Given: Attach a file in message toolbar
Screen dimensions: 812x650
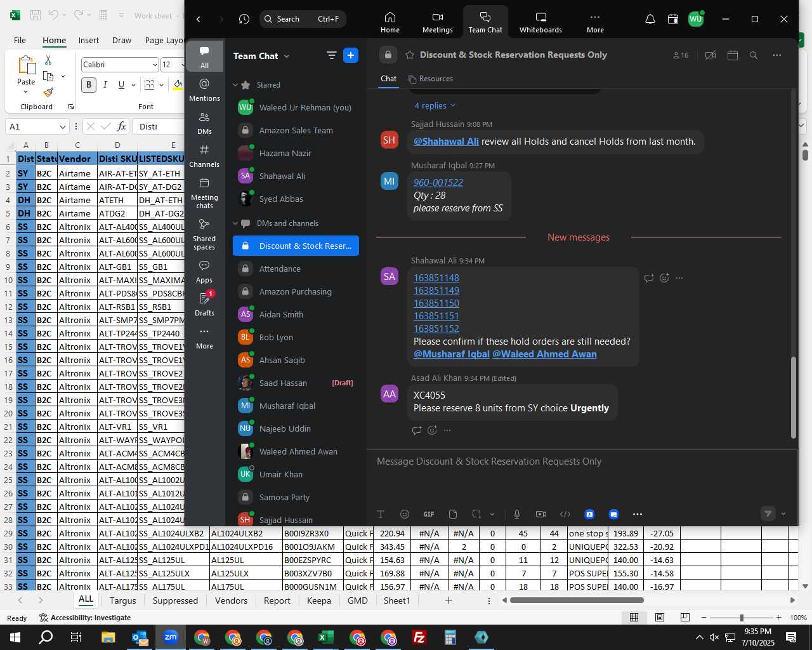Looking at the screenshot, I should tap(453, 514).
